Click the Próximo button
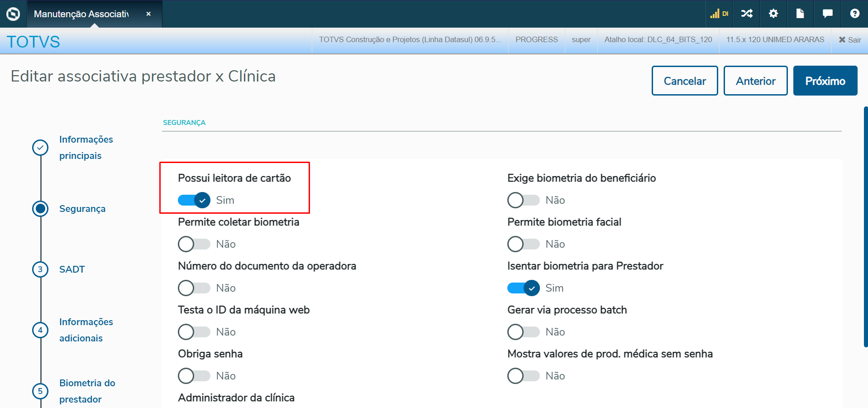868x408 pixels. coord(825,81)
